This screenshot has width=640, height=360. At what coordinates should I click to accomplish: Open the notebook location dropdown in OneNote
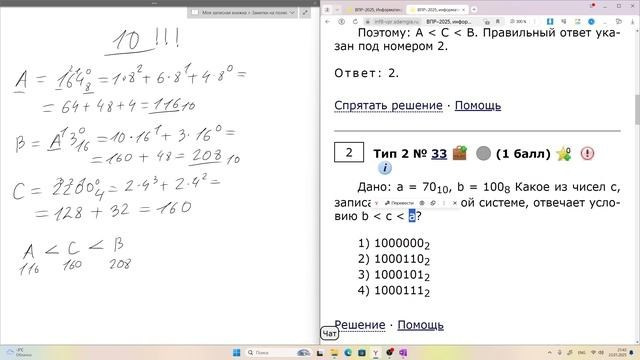292,13
